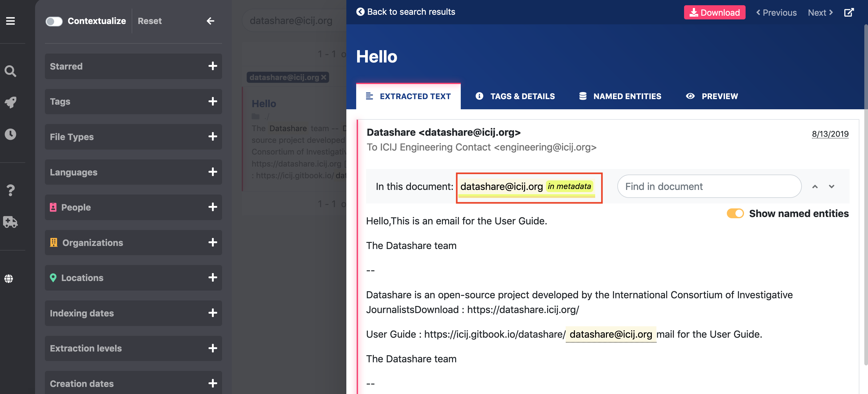Viewport: 868px width, 394px height.
Task: Expand the Locations filter plus
Action: (213, 278)
